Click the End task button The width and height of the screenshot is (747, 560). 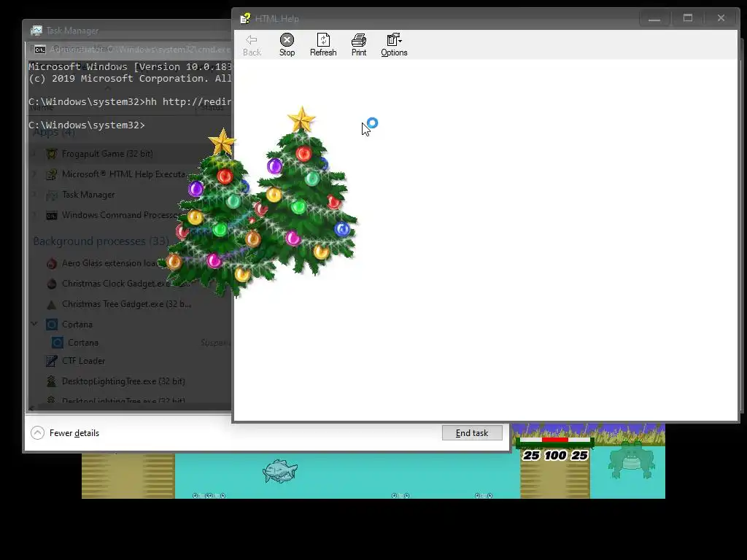pyautogui.click(x=472, y=433)
